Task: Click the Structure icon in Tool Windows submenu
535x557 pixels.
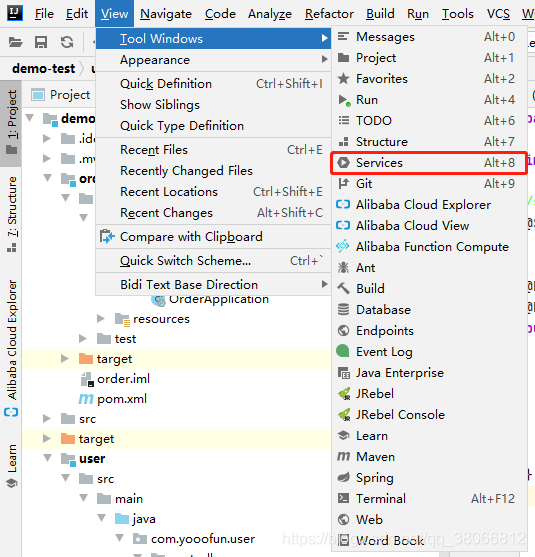Action: (343, 142)
